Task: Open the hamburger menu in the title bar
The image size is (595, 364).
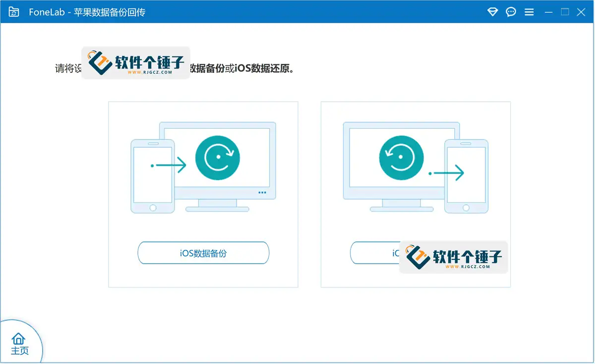Action: point(529,12)
